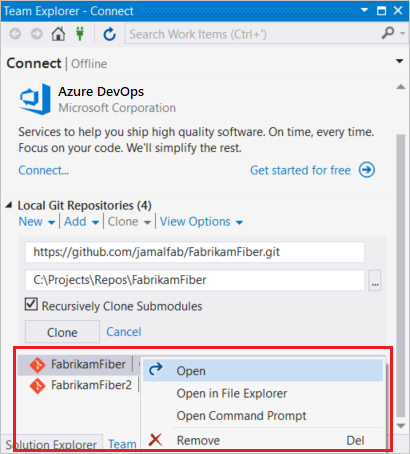Open the New dropdown
The image size is (410, 454).
[x=36, y=222]
